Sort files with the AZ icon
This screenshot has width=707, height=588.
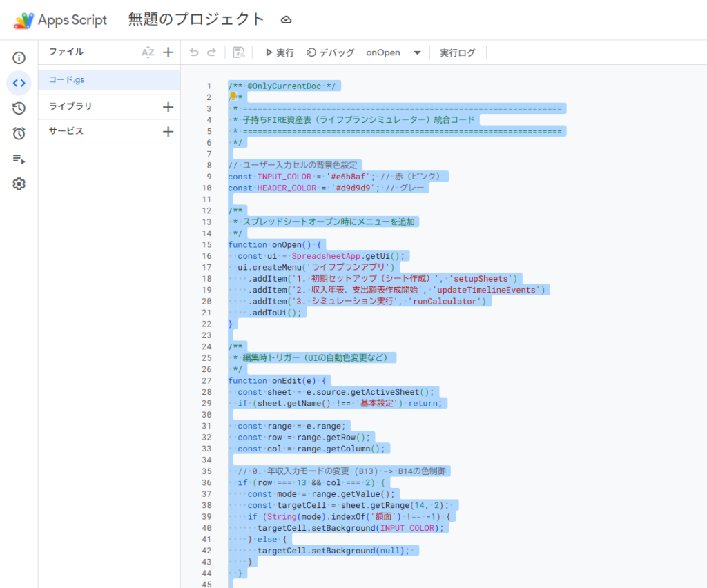[148, 52]
